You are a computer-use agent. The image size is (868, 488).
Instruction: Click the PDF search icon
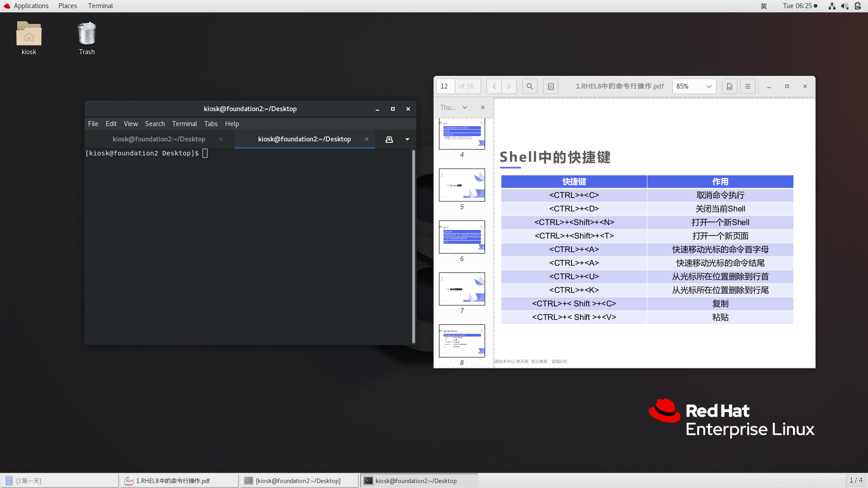530,86
